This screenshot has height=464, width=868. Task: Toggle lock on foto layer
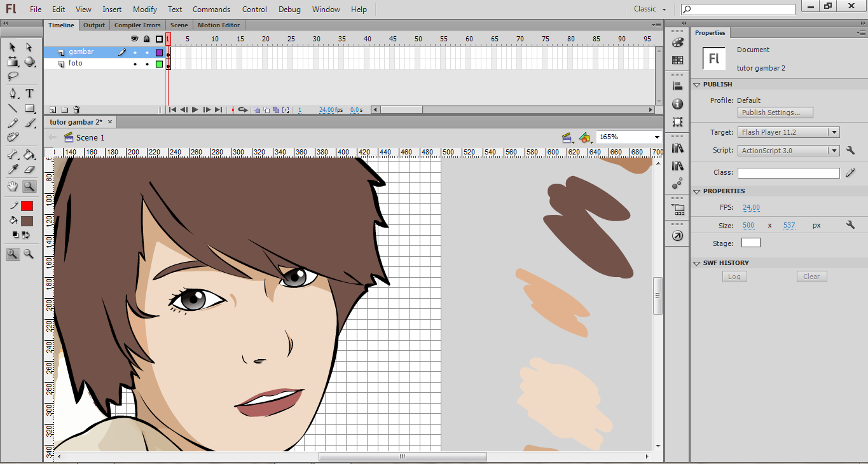pos(147,64)
